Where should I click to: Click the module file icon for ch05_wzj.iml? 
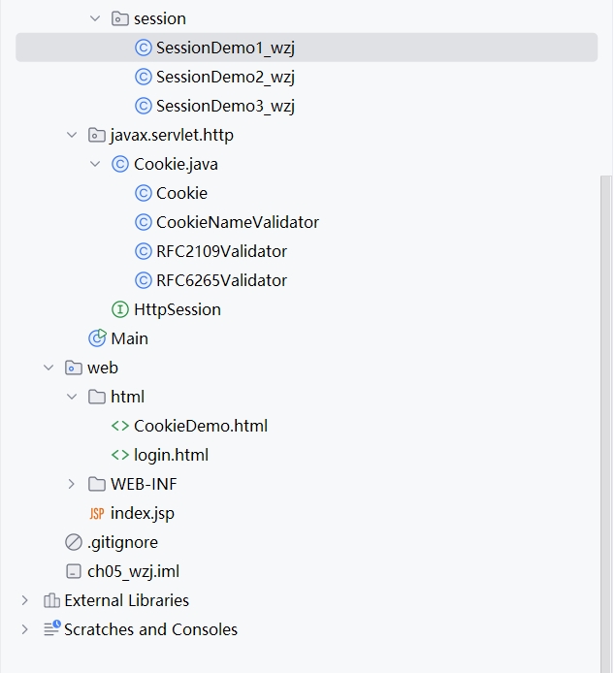pyautogui.click(x=74, y=571)
